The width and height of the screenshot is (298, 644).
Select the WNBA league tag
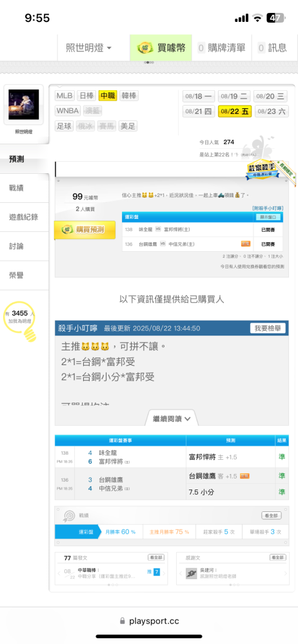click(68, 111)
